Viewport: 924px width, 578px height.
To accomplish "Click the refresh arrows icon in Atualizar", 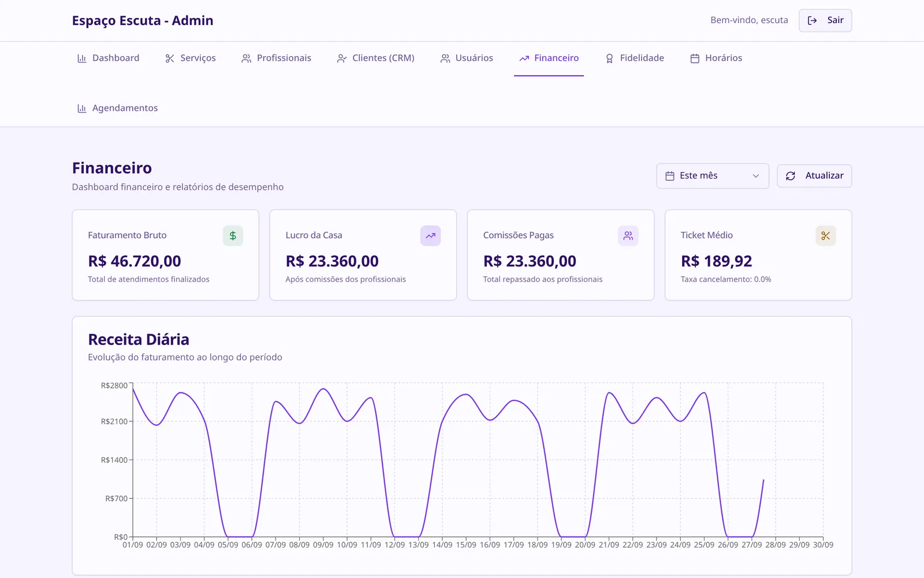I will click(791, 176).
